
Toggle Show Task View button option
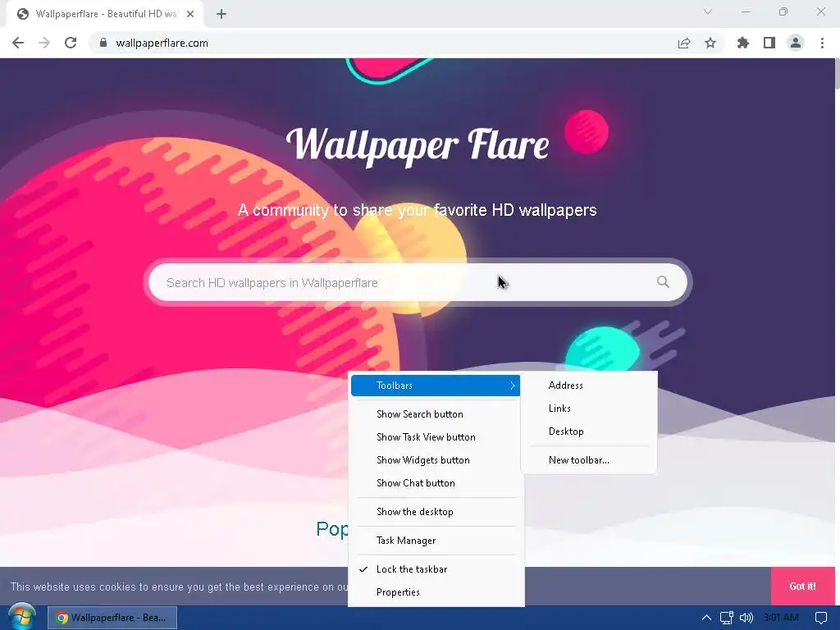[x=436, y=437]
